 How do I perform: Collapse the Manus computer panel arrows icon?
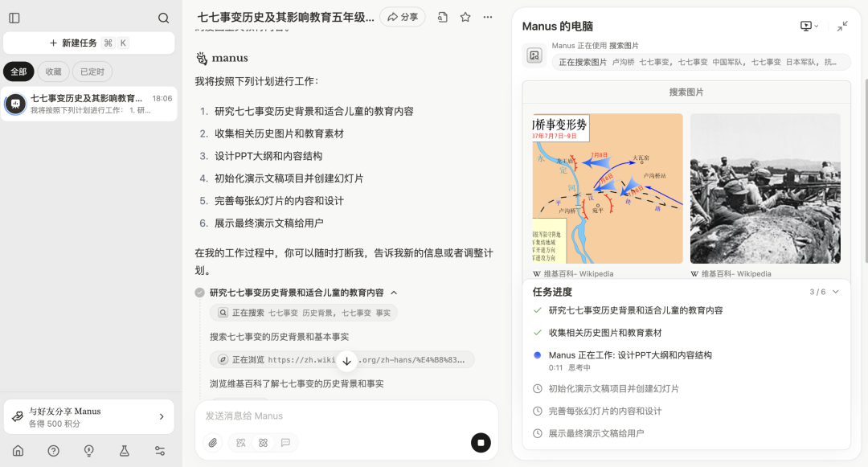[x=842, y=26]
